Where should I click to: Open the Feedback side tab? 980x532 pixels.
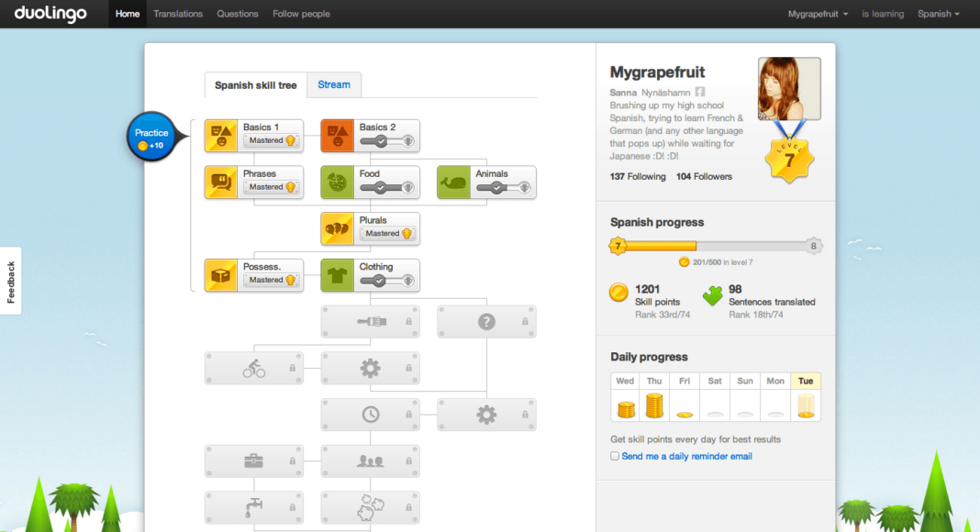pyautogui.click(x=11, y=282)
